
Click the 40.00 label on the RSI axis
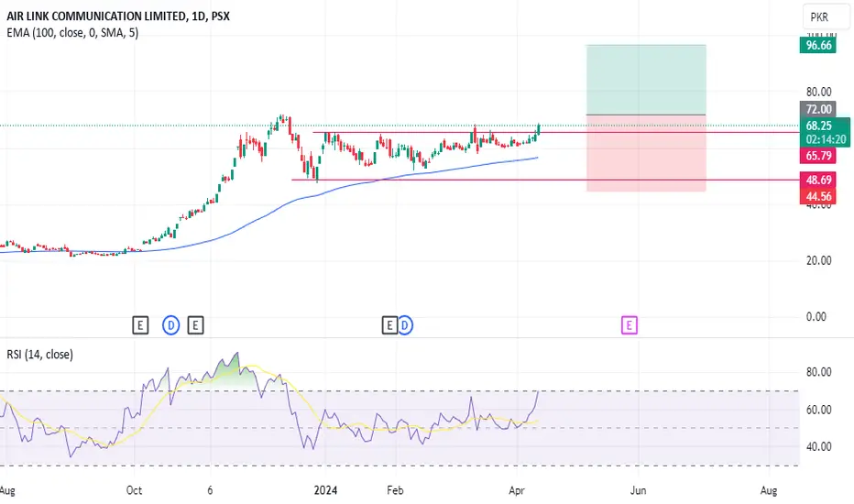818,447
